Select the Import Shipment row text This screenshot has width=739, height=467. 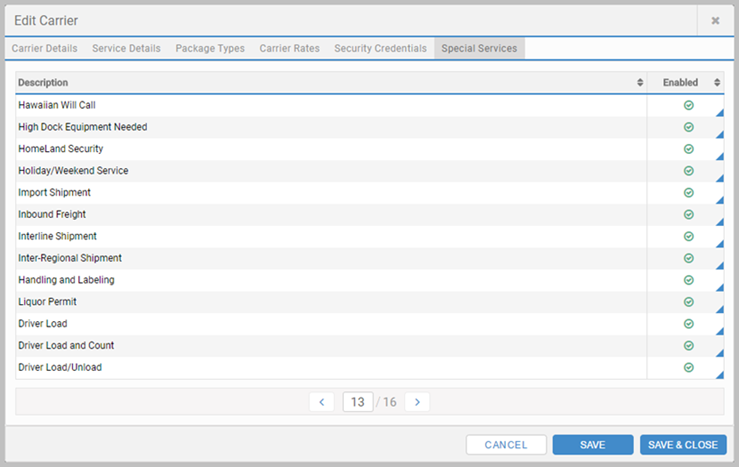click(x=54, y=193)
